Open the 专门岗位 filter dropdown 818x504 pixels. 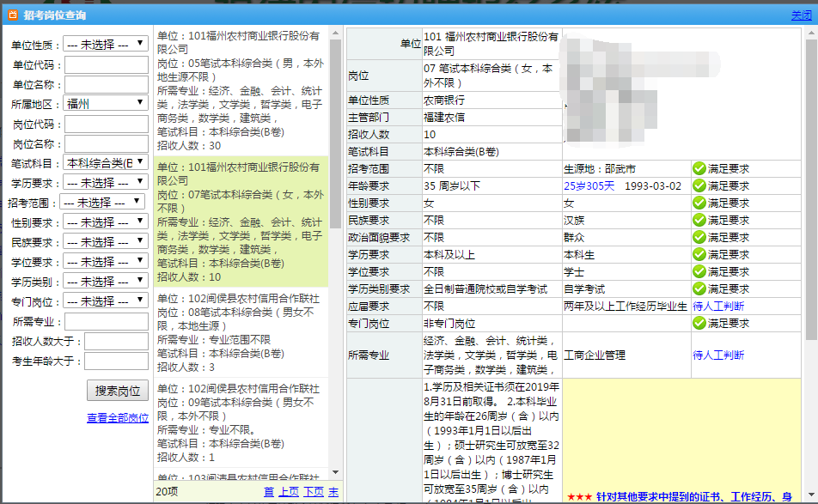106,301
